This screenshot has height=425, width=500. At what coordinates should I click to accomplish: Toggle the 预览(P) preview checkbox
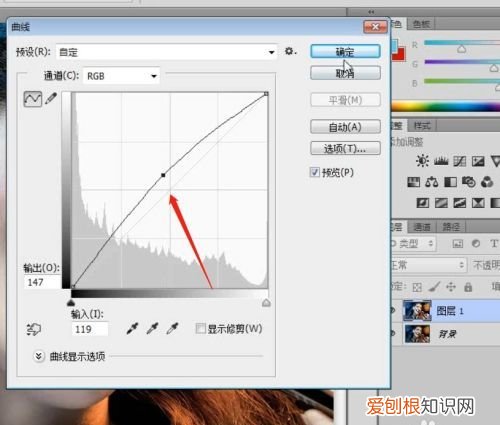pyautogui.click(x=315, y=172)
